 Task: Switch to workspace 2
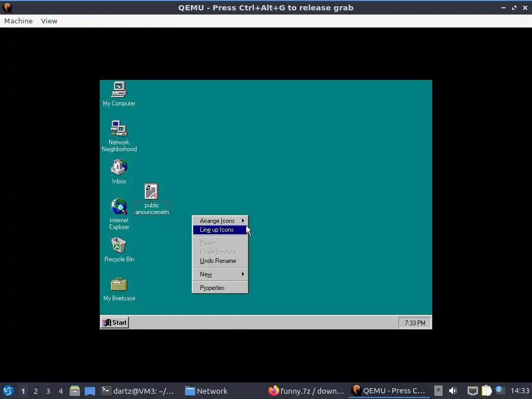pos(36,391)
